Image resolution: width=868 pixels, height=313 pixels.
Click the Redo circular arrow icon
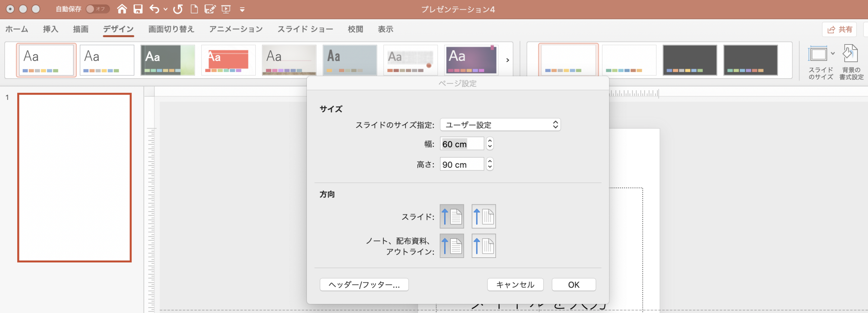pos(178,9)
